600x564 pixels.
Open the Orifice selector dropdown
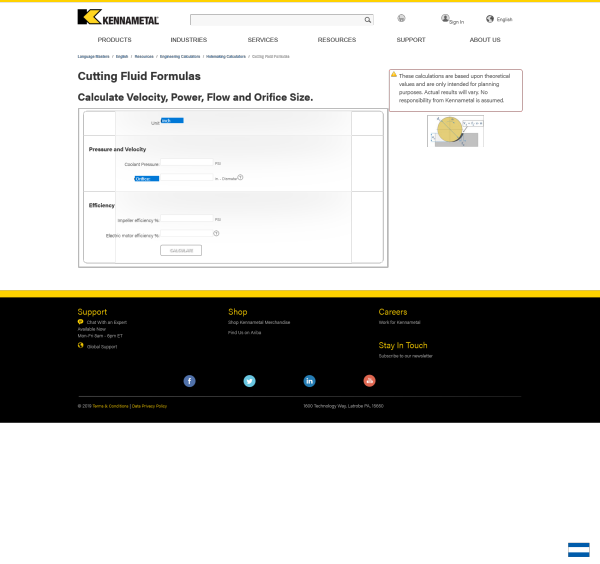(147, 179)
